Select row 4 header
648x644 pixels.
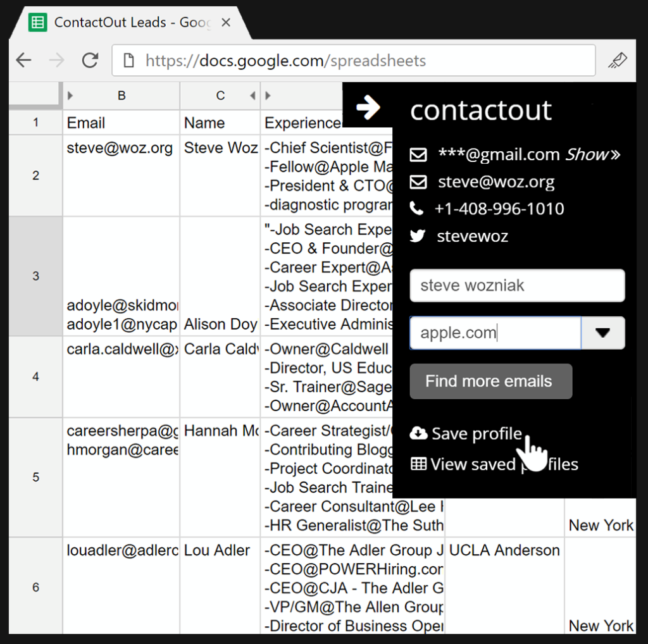click(x=35, y=377)
